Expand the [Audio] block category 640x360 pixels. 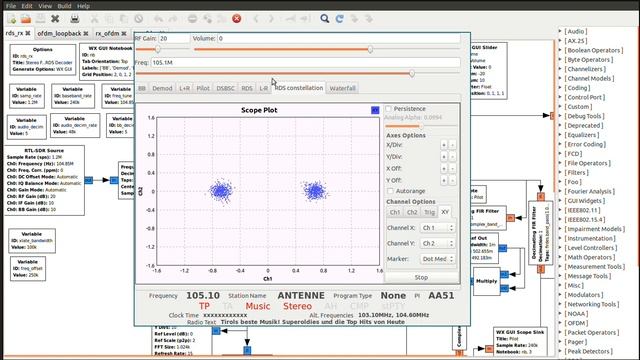coord(560,31)
